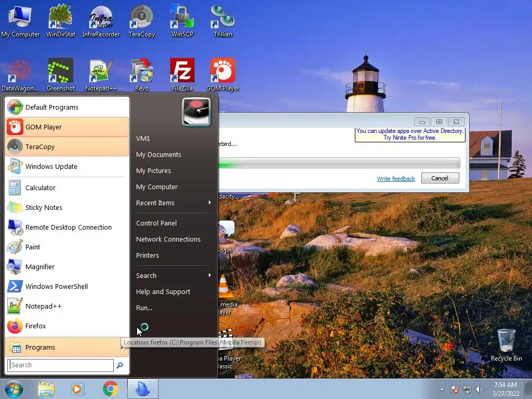This screenshot has width=532, height=399.
Task: Open Control Panel
Action: [x=174, y=223]
